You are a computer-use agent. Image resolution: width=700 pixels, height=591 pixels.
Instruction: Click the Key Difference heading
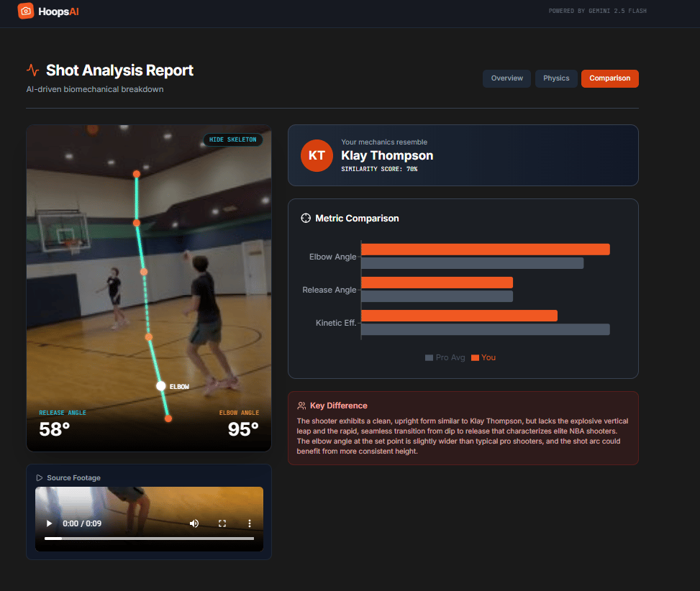[338, 406]
